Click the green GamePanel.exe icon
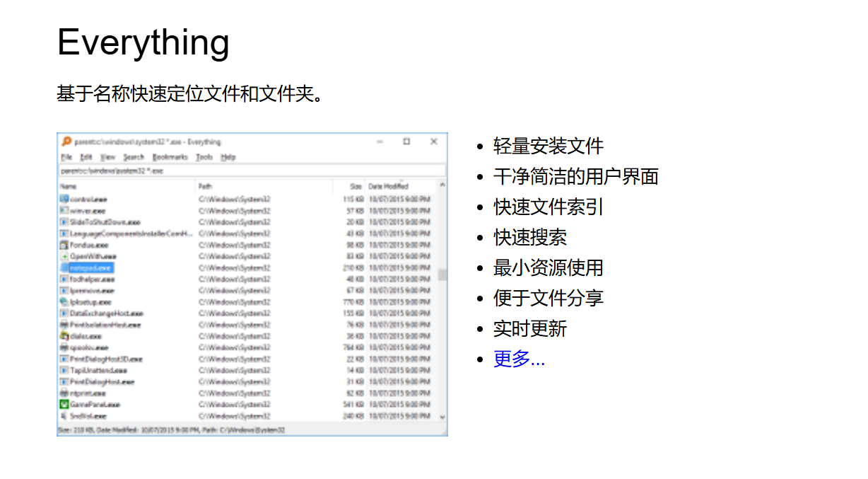 [64, 404]
